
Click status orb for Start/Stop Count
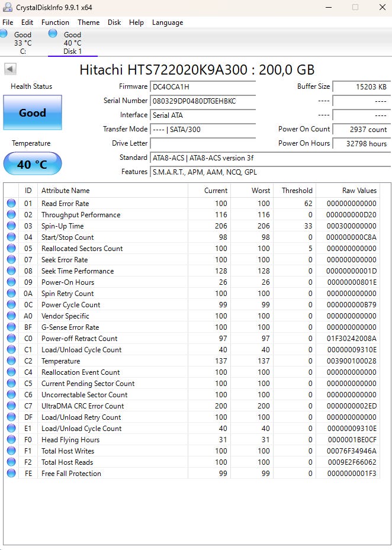click(11, 237)
